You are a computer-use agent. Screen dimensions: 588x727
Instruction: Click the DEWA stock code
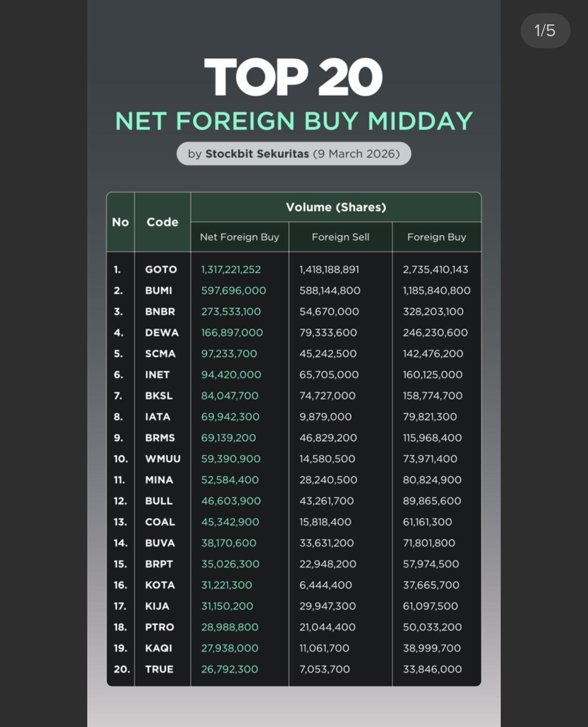pyautogui.click(x=162, y=333)
